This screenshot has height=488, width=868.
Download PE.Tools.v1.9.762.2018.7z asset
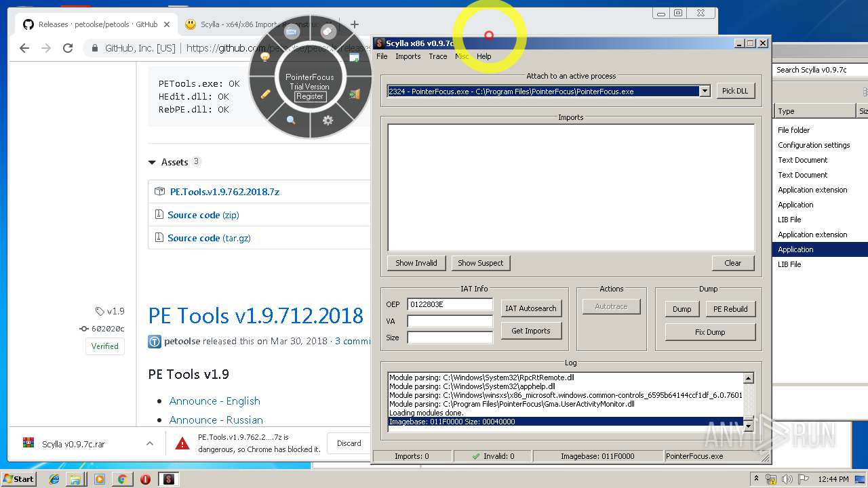(224, 192)
